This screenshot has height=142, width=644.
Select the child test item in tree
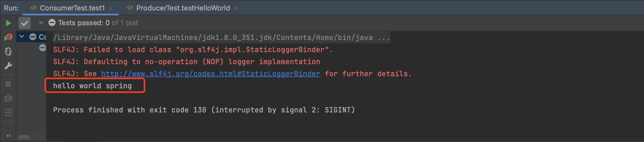[x=42, y=48]
